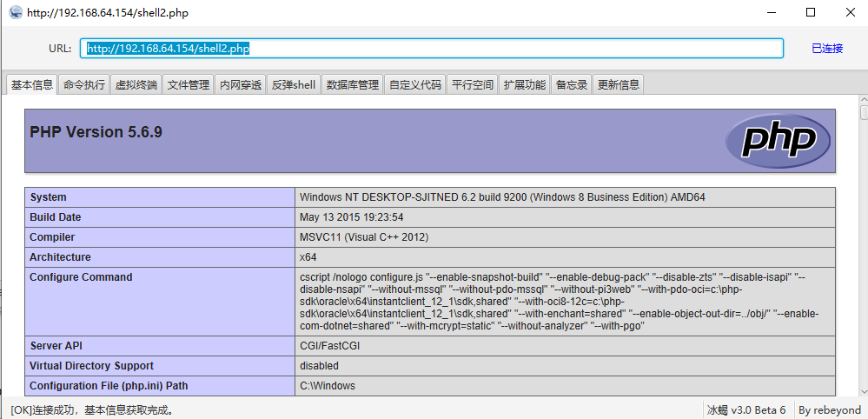
Task: Click By rebeyond in status bar
Action: 830,410
